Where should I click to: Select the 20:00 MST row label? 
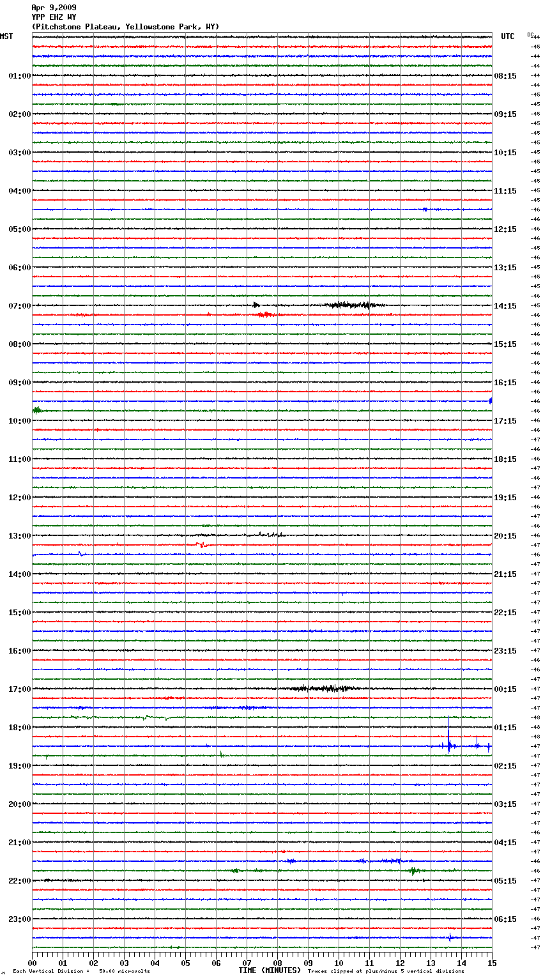click(20, 804)
